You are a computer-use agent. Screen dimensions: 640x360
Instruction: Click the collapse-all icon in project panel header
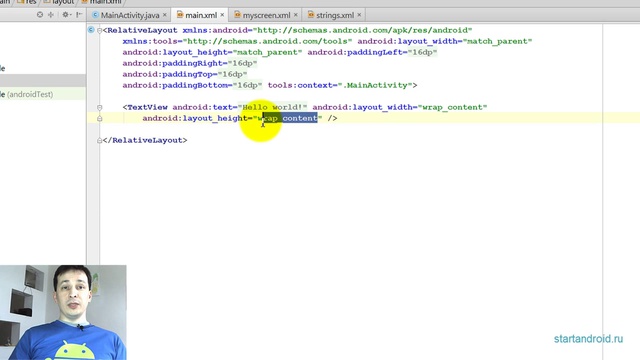pyautogui.click(x=51, y=15)
